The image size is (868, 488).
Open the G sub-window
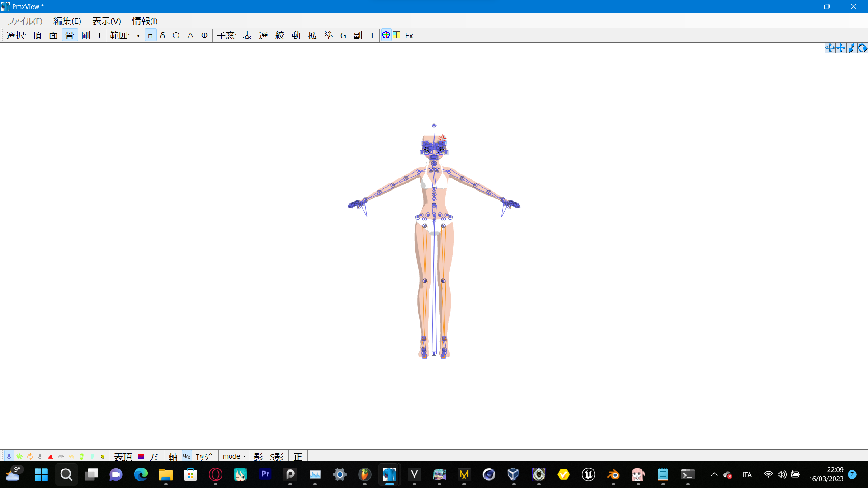(344, 35)
